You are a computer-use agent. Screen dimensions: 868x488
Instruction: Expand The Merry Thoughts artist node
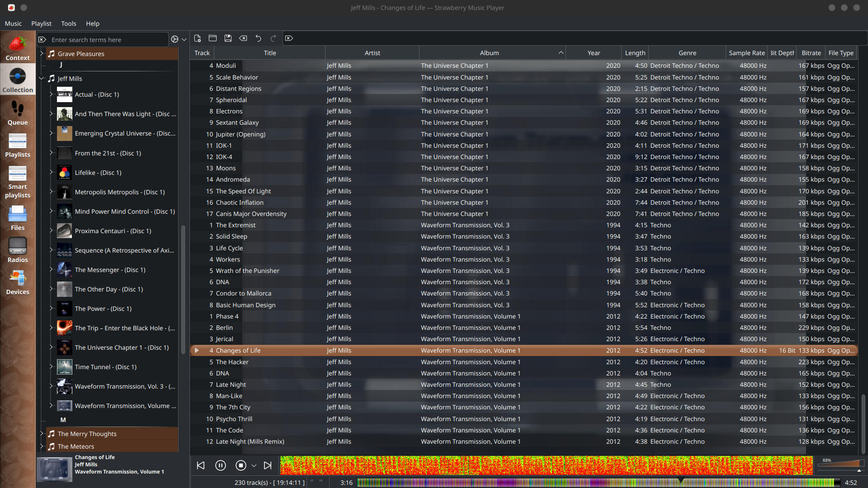pos(42,433)
